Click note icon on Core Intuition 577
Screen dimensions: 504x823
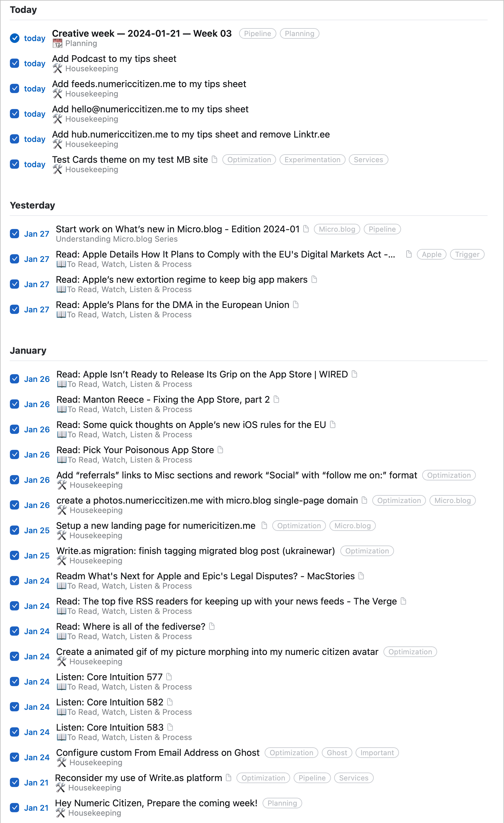click(x=169, y=677)
